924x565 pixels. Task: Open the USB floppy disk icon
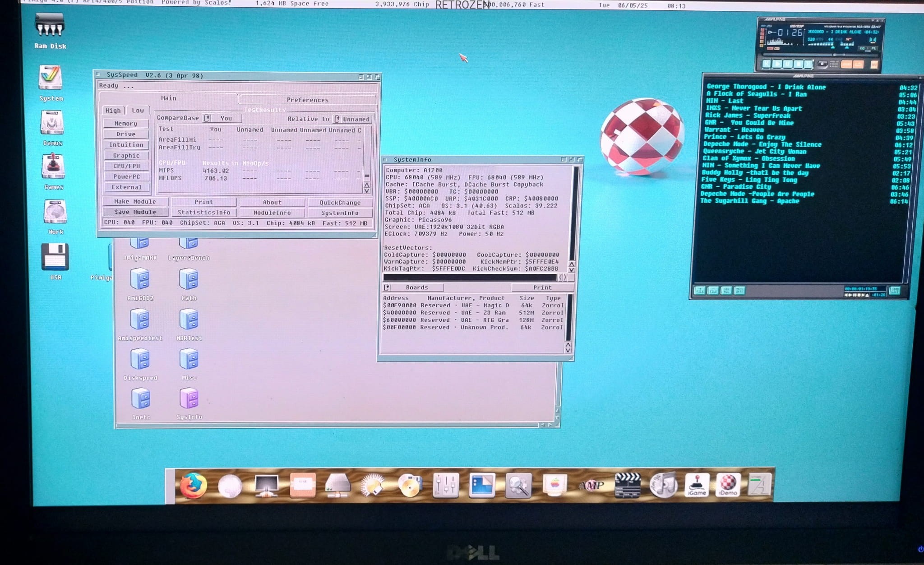tap(55, 257)
